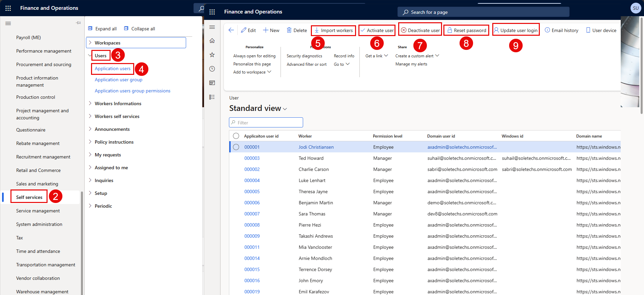The image size is (644, 295).
Task: Open the Modules list icon in the front sidebar
Action: pos(212,97)
